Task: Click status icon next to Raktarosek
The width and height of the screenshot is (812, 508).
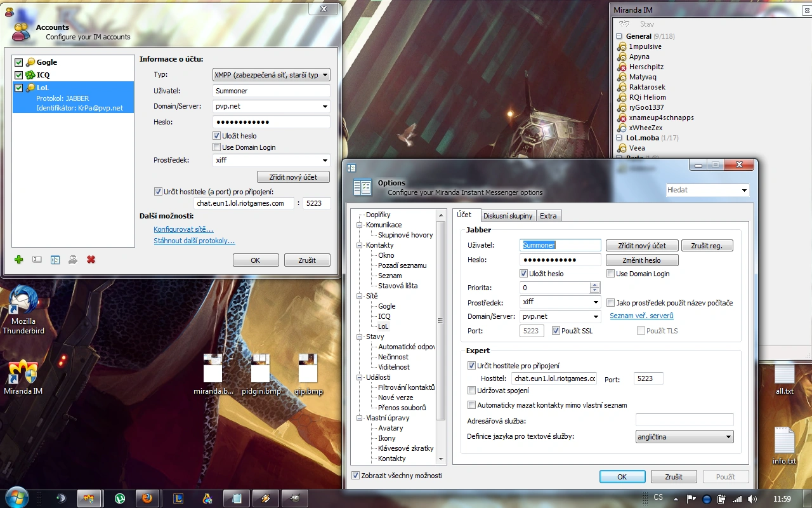Action: pyautogui.click(x=622, y=87)
